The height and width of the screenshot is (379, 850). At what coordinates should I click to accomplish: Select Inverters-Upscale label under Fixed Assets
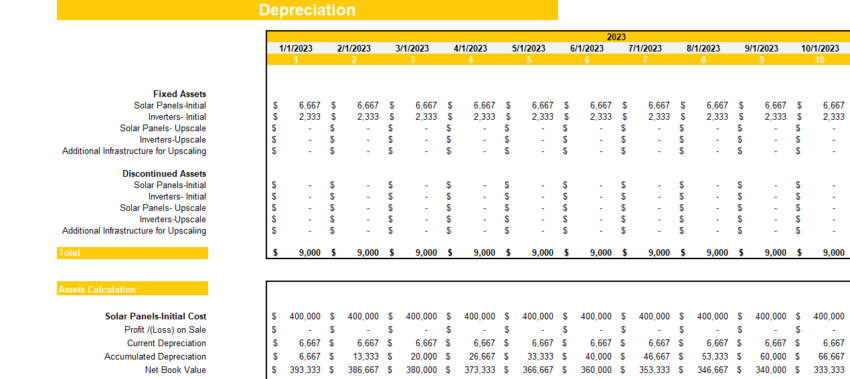tap(173, 140)
